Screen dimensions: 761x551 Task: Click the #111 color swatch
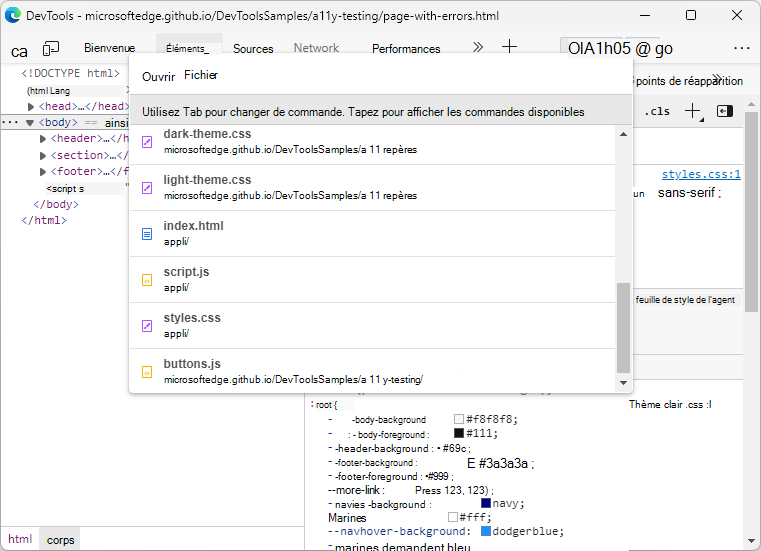[x=459, y=433]
